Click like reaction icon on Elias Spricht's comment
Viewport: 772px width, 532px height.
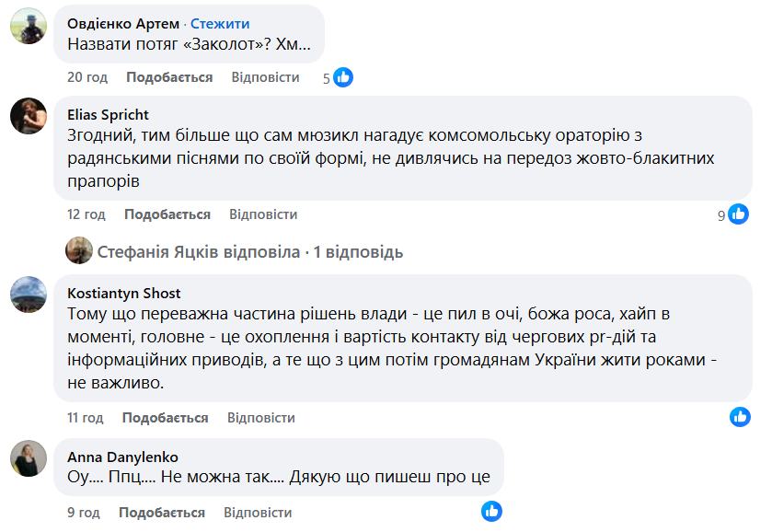739,214
